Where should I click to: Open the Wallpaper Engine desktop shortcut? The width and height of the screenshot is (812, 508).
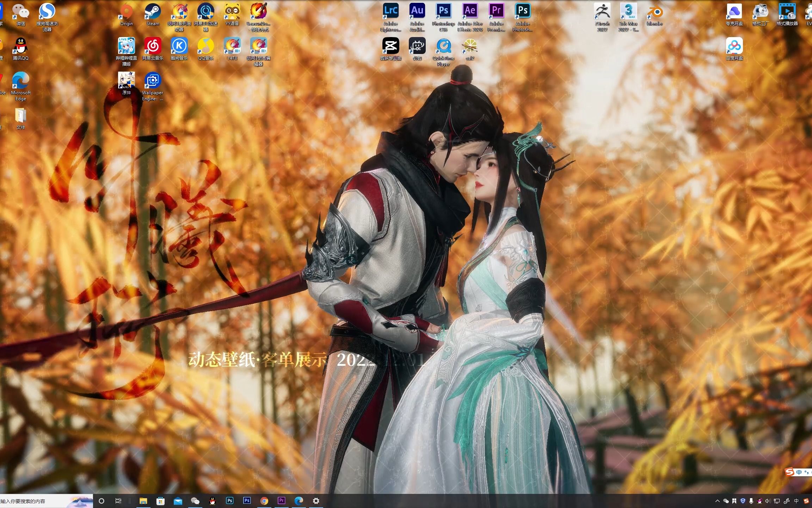point(153,86)
